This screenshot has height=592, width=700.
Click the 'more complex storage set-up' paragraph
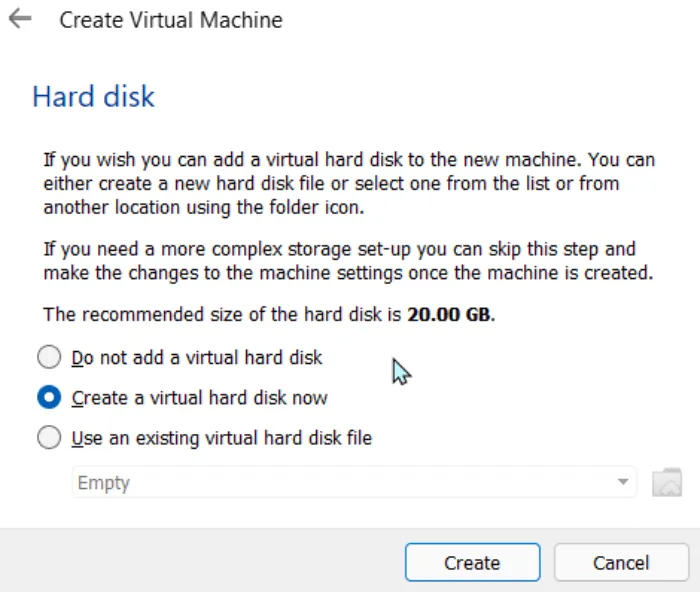[x=340, y=260]
